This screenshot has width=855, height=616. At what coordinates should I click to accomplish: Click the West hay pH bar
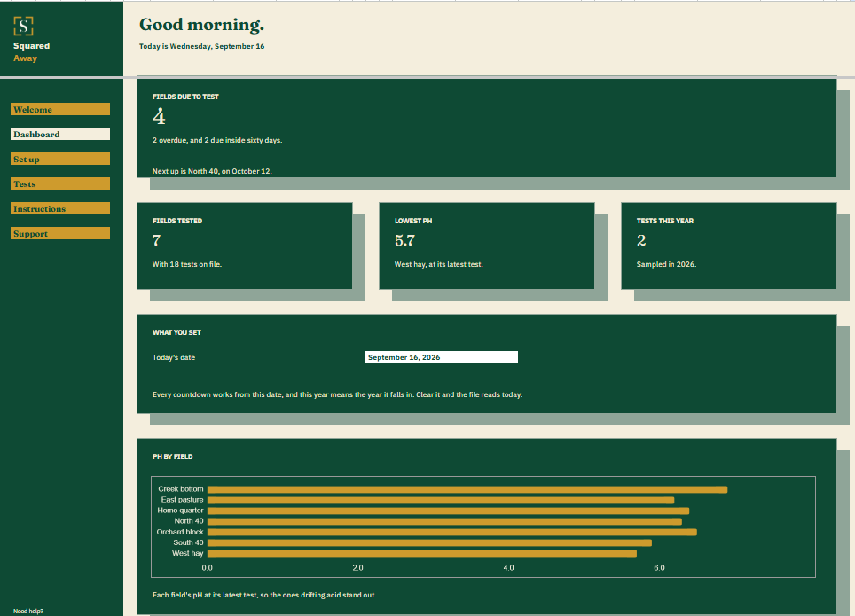click(422, 553)
